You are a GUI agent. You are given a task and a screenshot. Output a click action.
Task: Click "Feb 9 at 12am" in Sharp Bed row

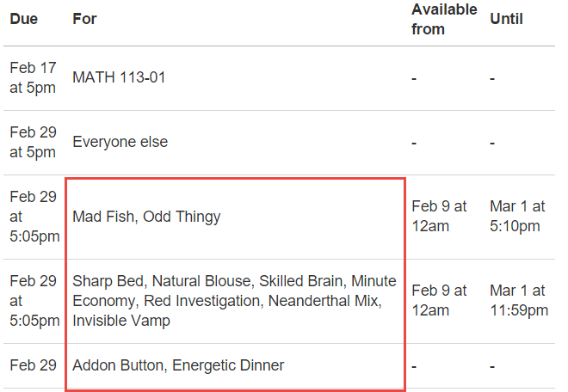coord(439,301)
